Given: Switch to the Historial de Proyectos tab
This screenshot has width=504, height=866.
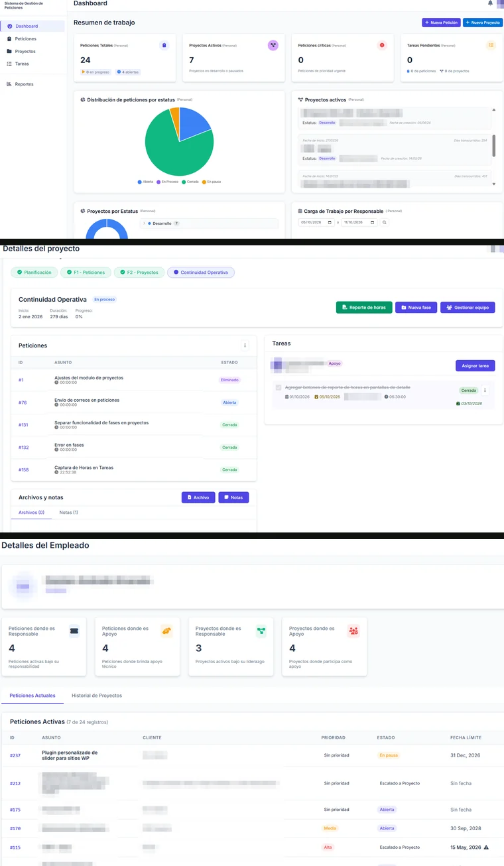Looking at the screenshot, I should pos(97,696).
